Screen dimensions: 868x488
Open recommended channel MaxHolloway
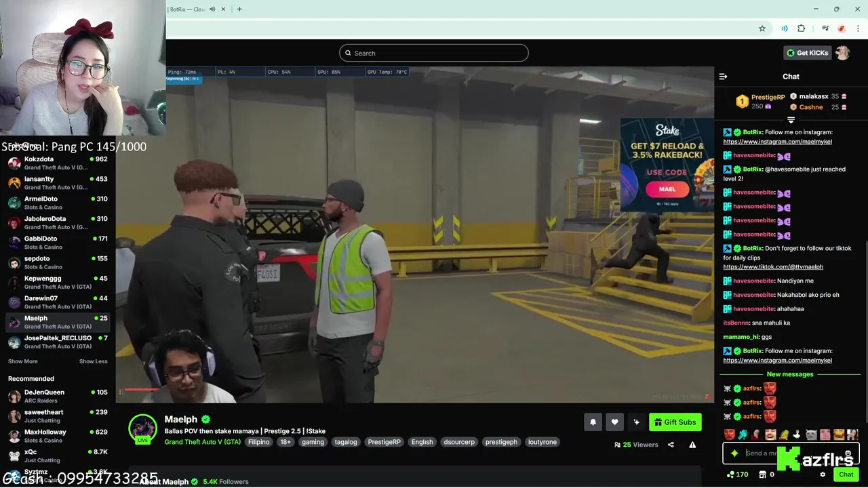tap(58, 436)
